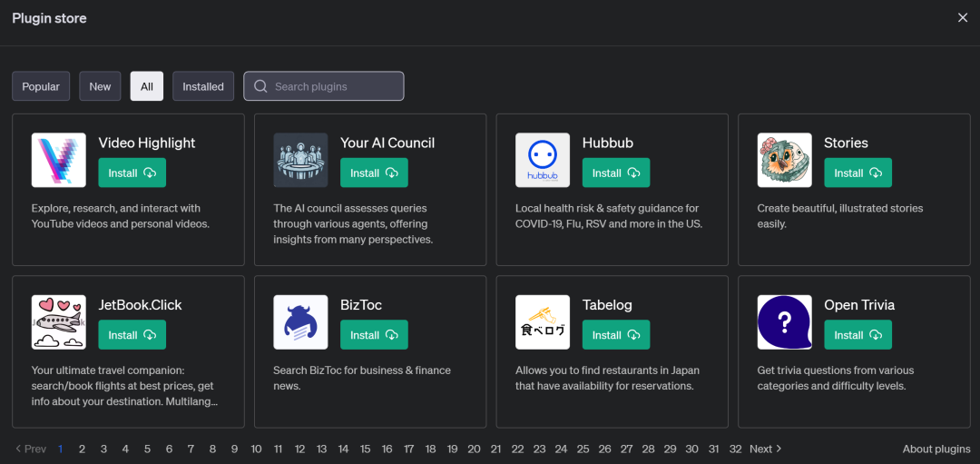Click the Hubbub smiley face logo
The width and height of the screenshot is (980, 464).
click(x=543, y=160)
